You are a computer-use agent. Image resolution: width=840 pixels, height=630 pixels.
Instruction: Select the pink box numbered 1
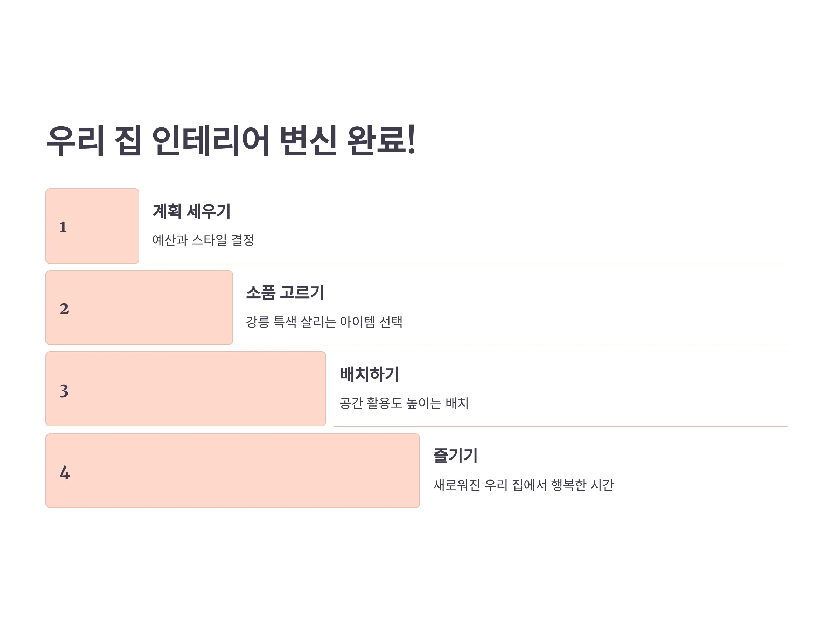[92, 226]
